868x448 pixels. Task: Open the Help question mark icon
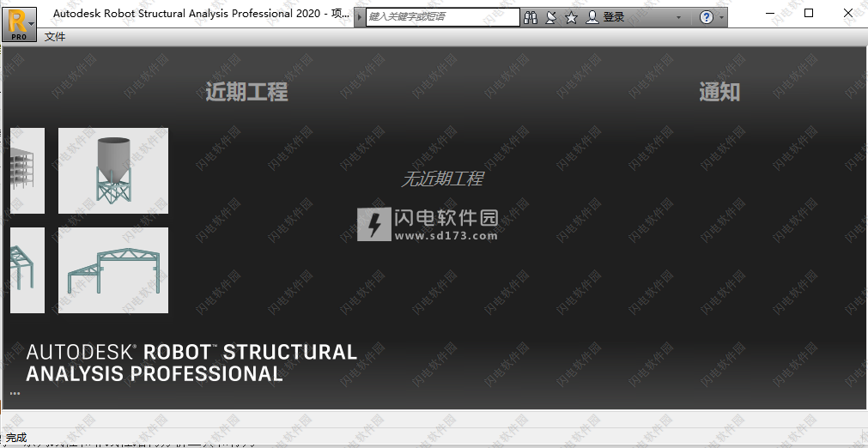pos(707,17)
